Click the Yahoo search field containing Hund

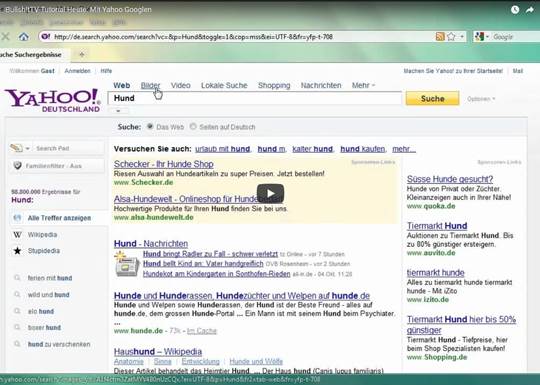click(255, 98)
